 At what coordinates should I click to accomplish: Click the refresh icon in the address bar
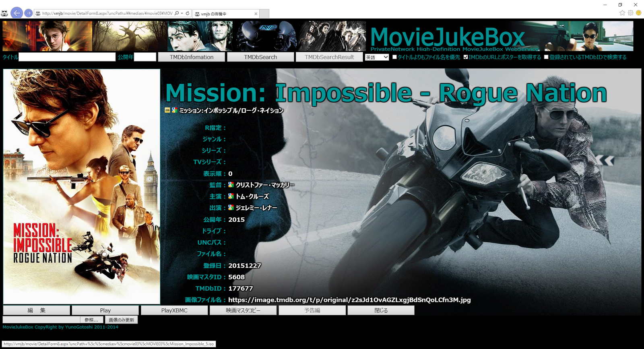point(188,13)
